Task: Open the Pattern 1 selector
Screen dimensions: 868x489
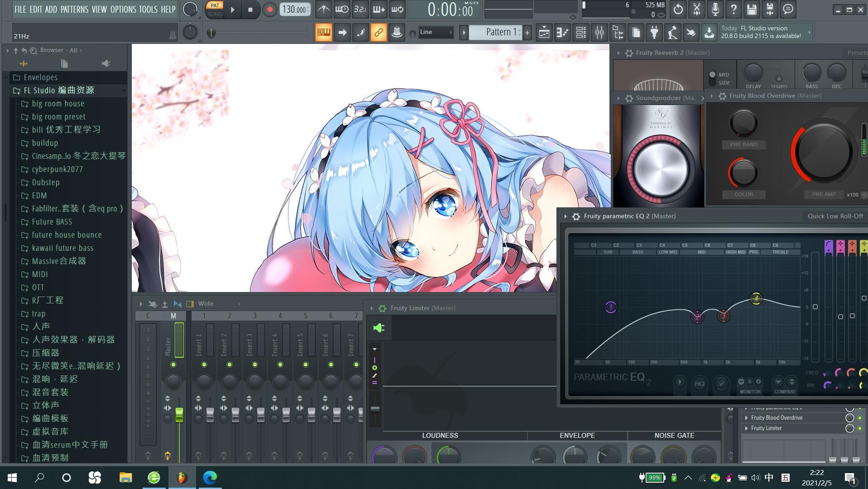Action: pos(496,32)
